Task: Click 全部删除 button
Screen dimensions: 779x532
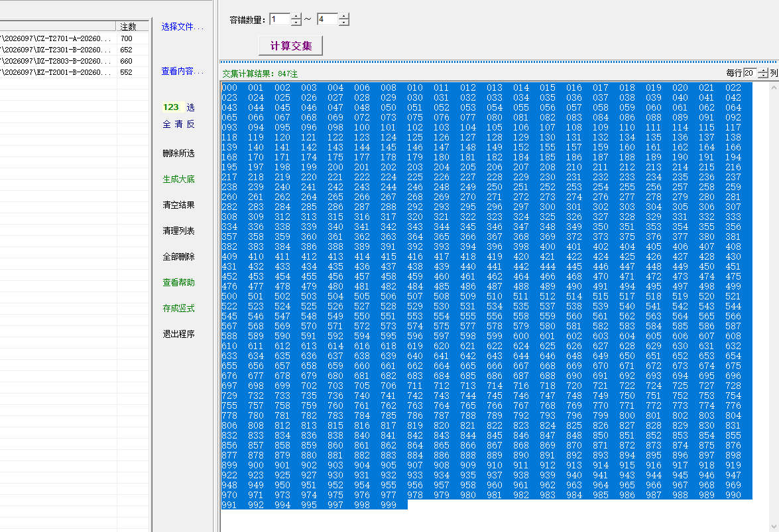Action: (x=178, y=256)
